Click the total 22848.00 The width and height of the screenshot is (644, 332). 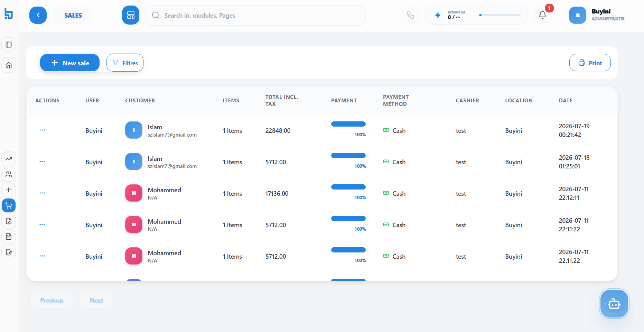(x=278, y=131)
